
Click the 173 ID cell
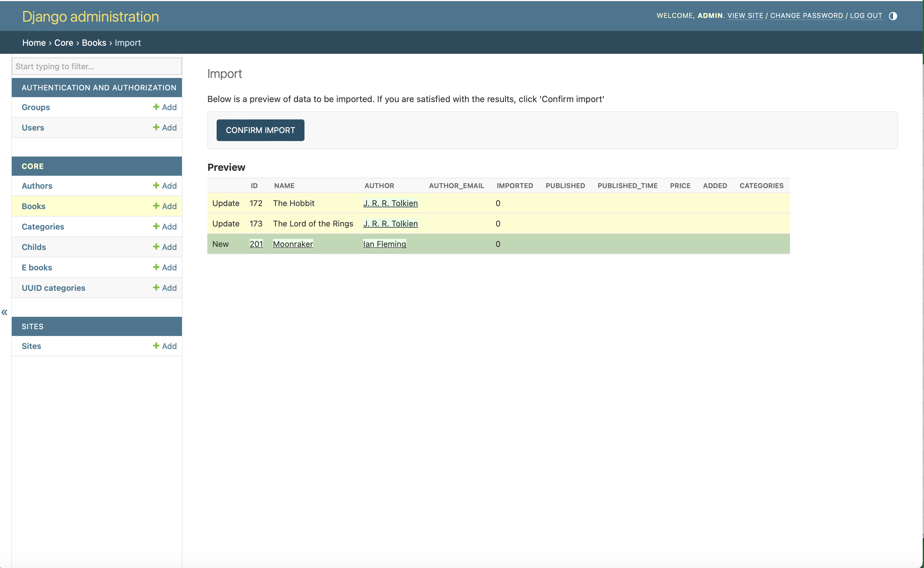pyautogui.click(x=256, y=223)
